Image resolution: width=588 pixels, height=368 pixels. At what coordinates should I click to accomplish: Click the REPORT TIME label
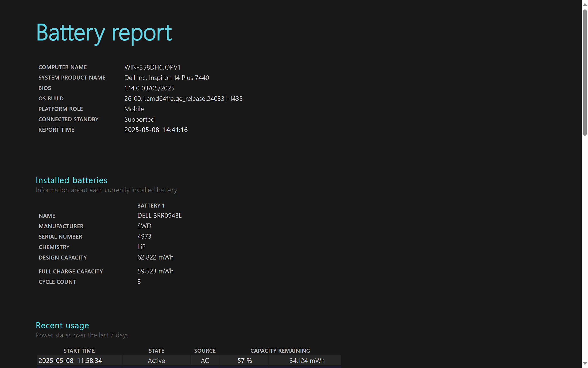click(56, 130)
